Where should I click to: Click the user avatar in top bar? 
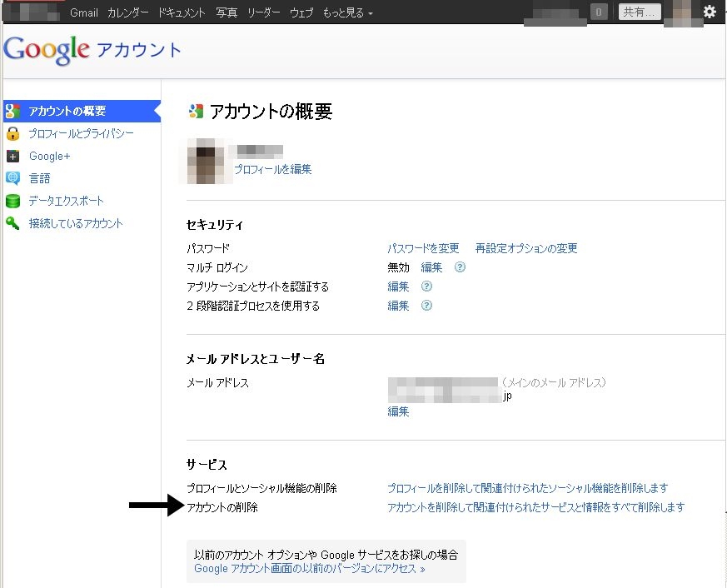pyautogui.click(x=682, y=12)
